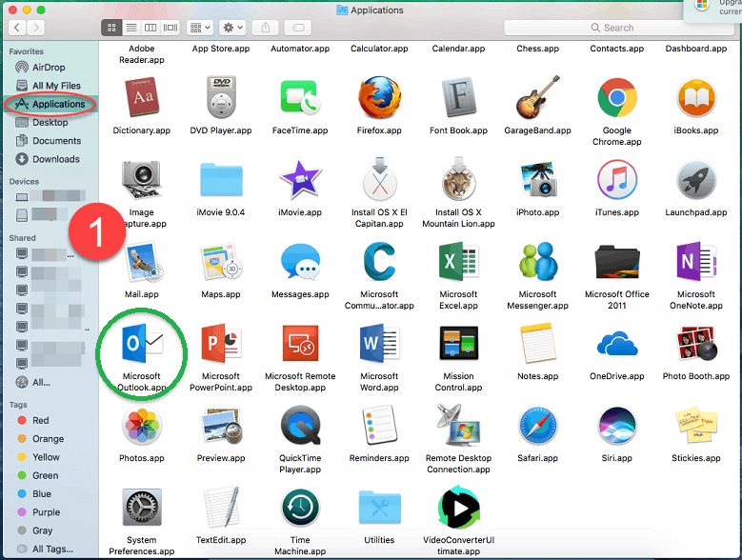This screenshot has width=742, height=560.
Task: Open the Safari.app icon
Action: tap(537, 426)
